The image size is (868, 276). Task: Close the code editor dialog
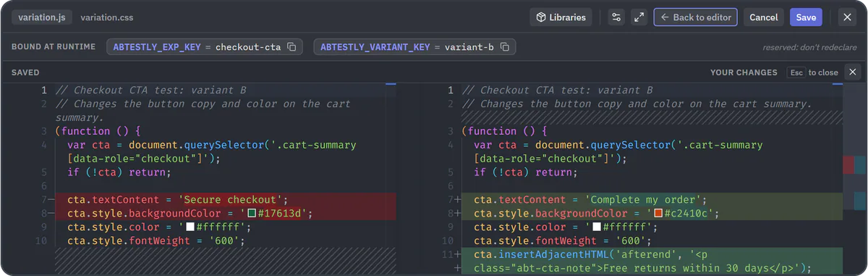(847, 17)
